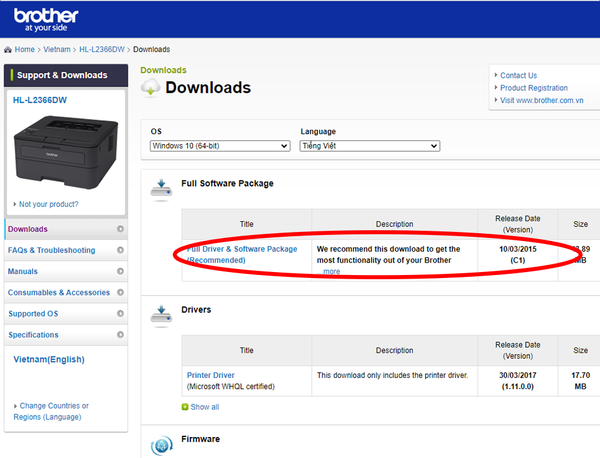
Task: Click Drivers section download icon
Action: click(x=161, y=316)
